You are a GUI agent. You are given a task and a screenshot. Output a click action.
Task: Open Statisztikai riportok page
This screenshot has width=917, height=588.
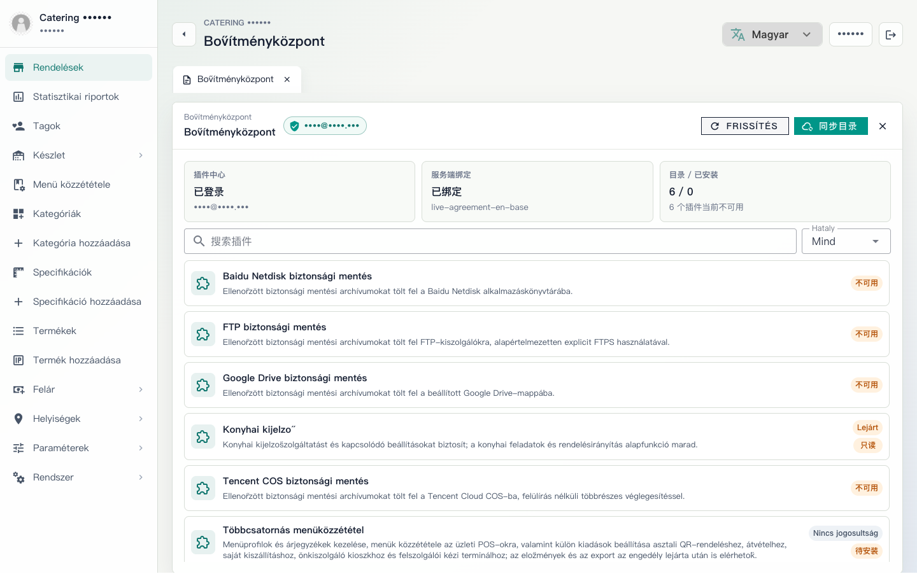coord(78,97)
